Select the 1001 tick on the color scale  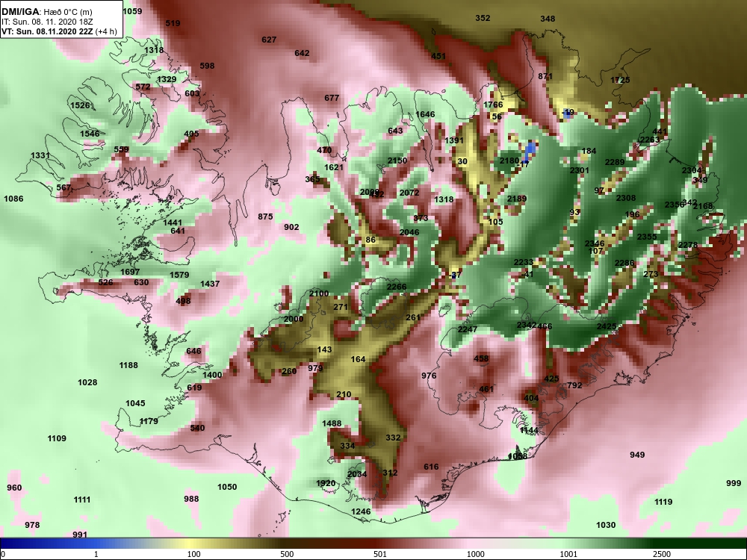pyautogui.click(x=568, y=554)
